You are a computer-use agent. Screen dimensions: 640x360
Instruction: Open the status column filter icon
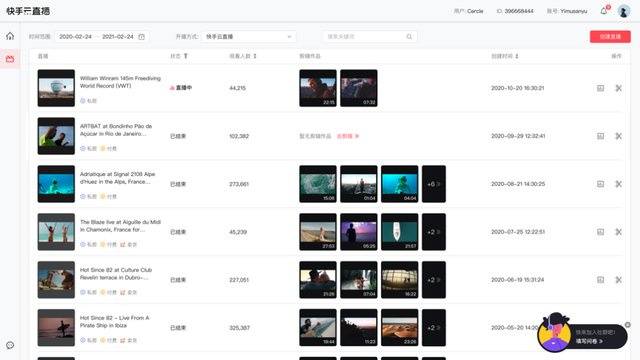(186, 56)
